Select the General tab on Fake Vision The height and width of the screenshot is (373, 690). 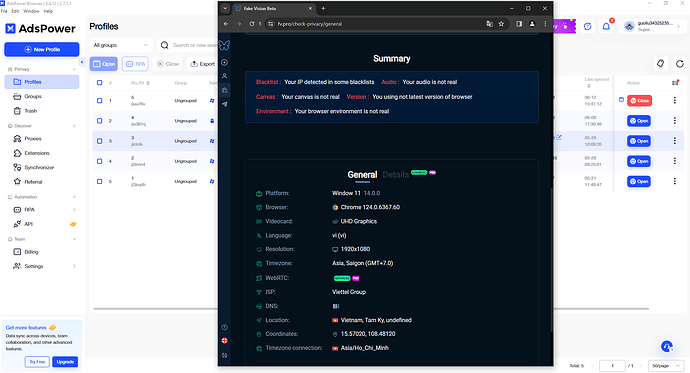(x=362, y=175)
